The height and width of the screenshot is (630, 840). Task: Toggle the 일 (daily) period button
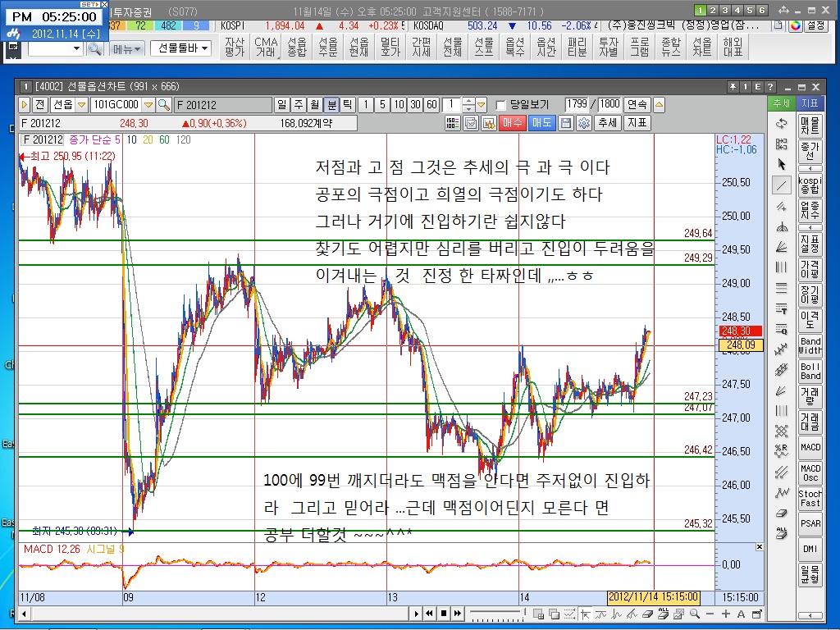pyautogui.click(x=282, y=105)
